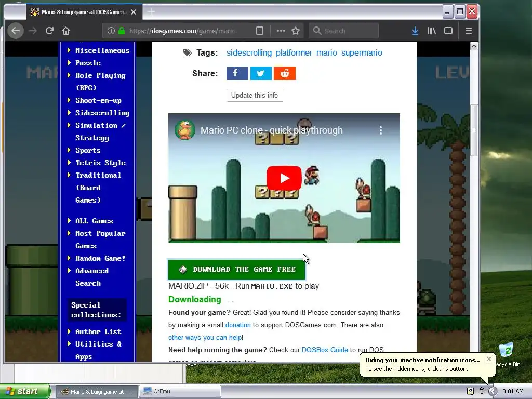Click the YouTube channel avatar on video
The width and height of the screenshot is (532, 399).
(185, 130)
